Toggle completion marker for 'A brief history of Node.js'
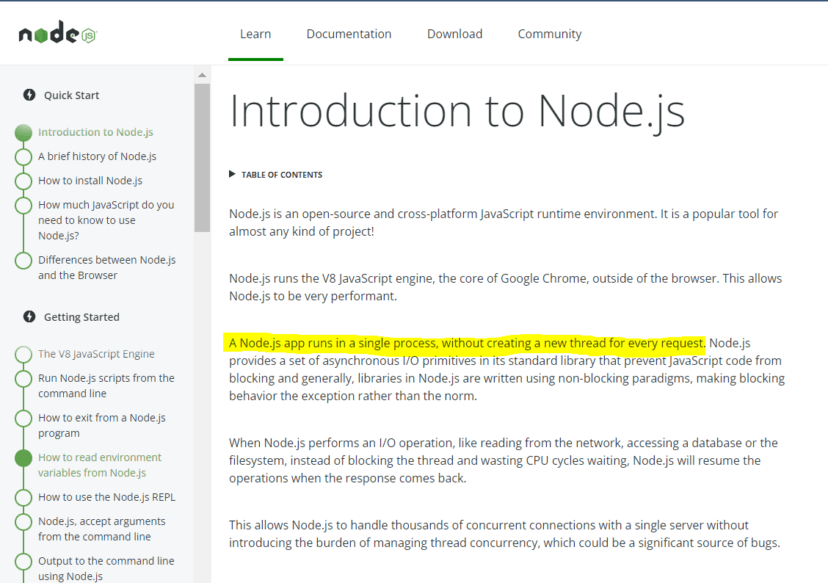 point(23,155)
